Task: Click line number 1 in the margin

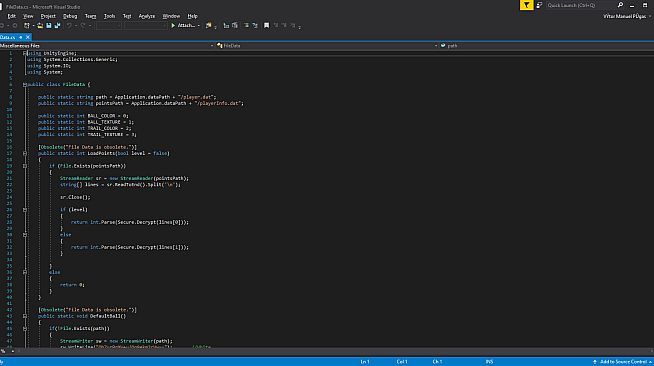Action: pyautogui.click(x=10, y=53)
